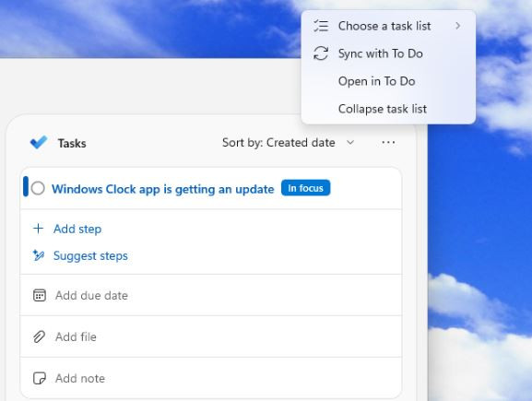Image resolution: width=532 pixels, height=401 pixels.
Task: Click the Tasks heading text
Action: [x=72, y=143]
